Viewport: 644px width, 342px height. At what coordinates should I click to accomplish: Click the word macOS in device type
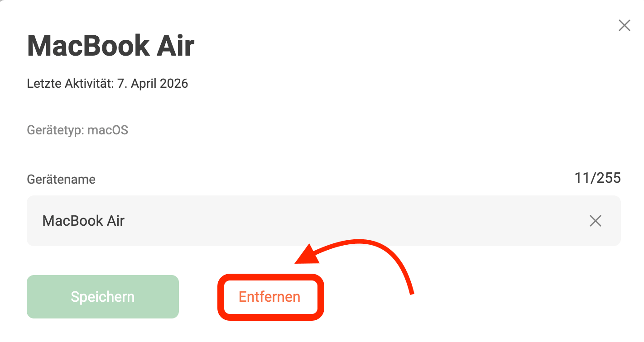click(108, 130)
